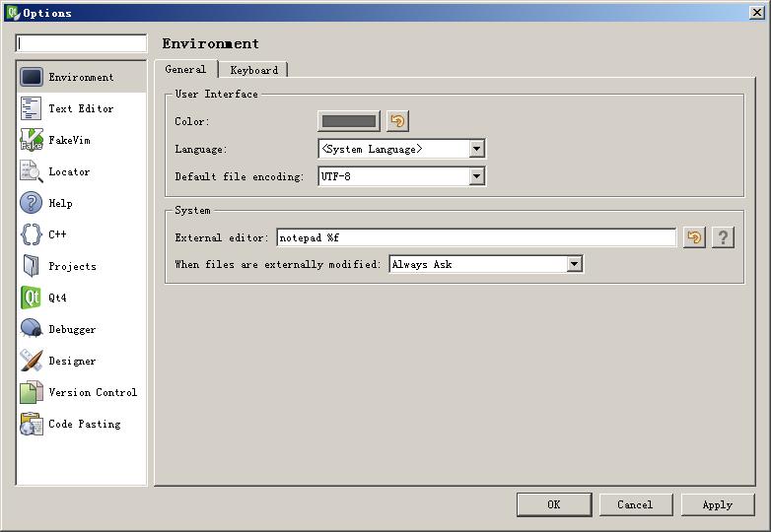The width and height of the screenshot is (771, 532).
Task: Reset the external editor command
Action: coord(694,237)
